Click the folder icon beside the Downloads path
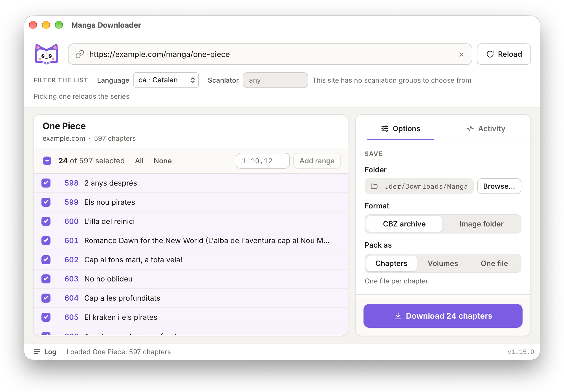The width and height of the screenshot is (564, 392). pyautogui.click(x=374, y=186)
